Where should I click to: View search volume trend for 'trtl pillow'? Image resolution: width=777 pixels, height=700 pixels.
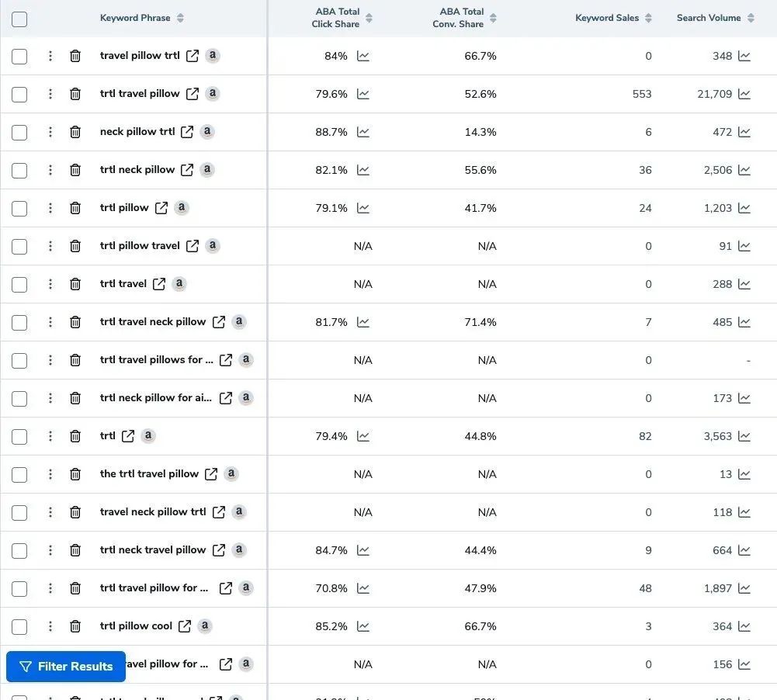click(x=744, y=208)
